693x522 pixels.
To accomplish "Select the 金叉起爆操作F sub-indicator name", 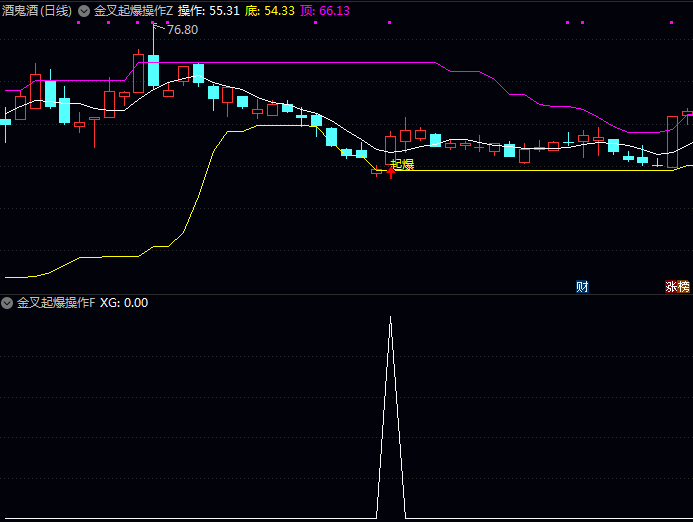I will click(x=56, y=302).
